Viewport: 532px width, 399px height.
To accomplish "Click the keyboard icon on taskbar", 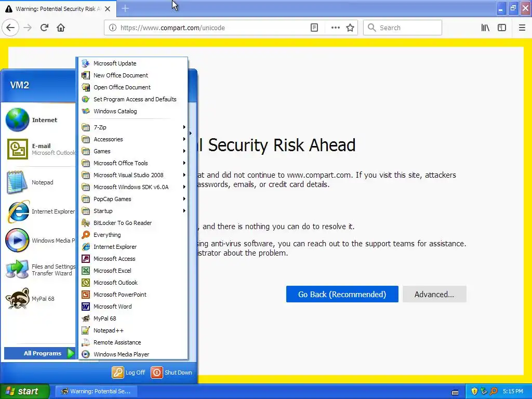I will [x=455, y=392].
